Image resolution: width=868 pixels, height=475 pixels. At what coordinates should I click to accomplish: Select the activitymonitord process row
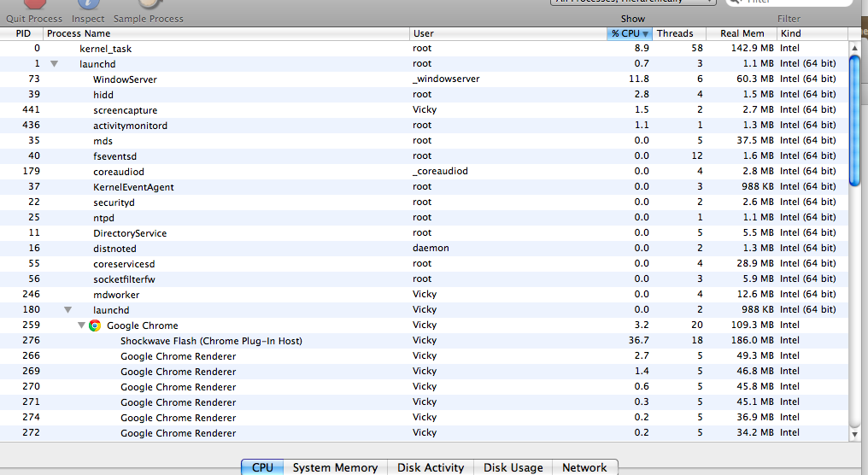(x=424, y=125)
